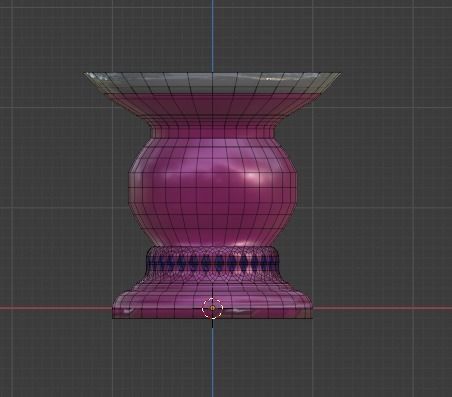Select the diamond-patterned ring on the vase
Screen dimensions: 452x397
point(212,263)
